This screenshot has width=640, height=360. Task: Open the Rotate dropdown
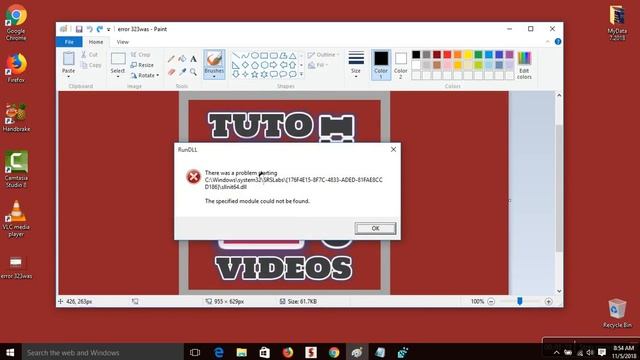coord(144,76)
